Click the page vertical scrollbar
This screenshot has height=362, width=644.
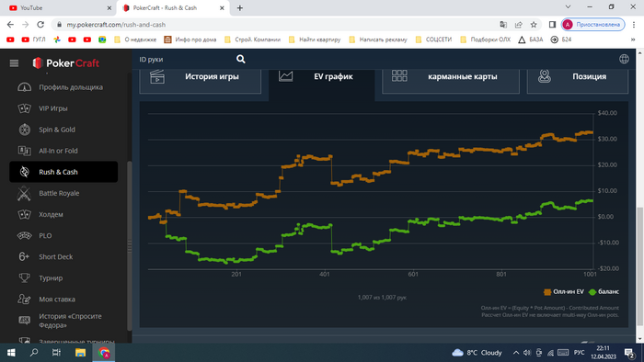click(640, 266)
